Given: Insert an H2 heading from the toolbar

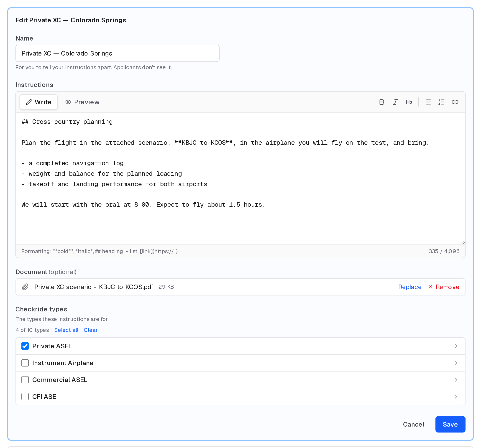Looking at the screenshot, I should click(409, 102).
